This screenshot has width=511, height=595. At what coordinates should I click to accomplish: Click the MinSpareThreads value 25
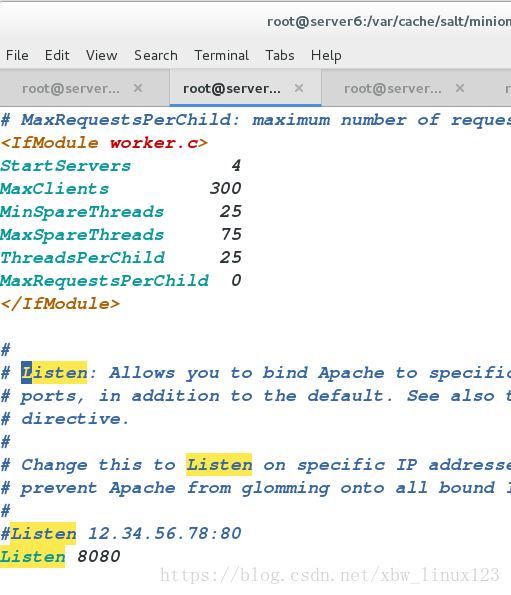pos(231,212)
